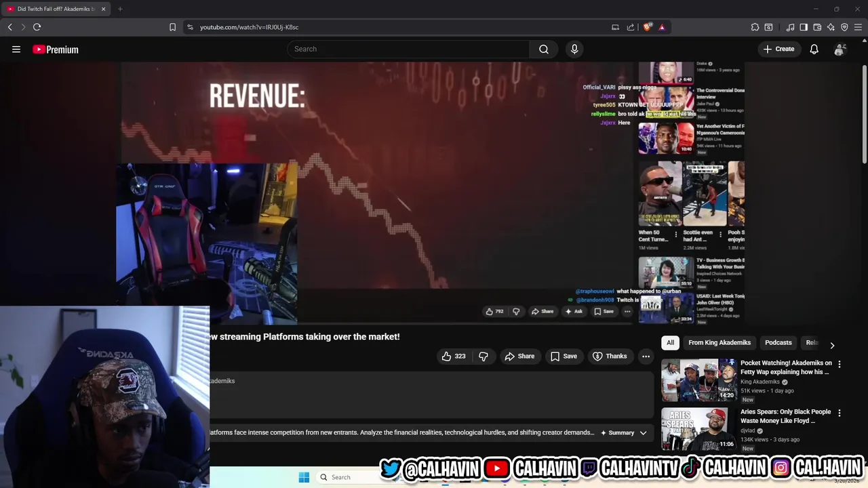Reload the page
868x488 pixels.
[37, 27]
